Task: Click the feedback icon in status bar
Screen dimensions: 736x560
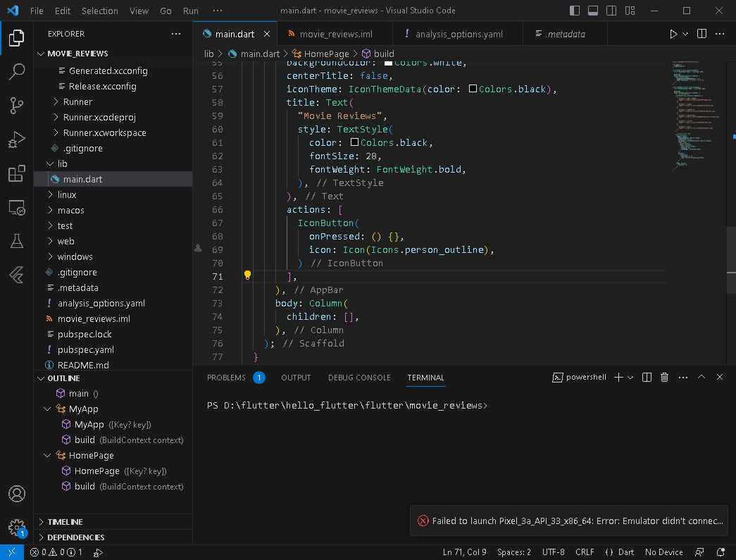Action: tap(699, 552)
